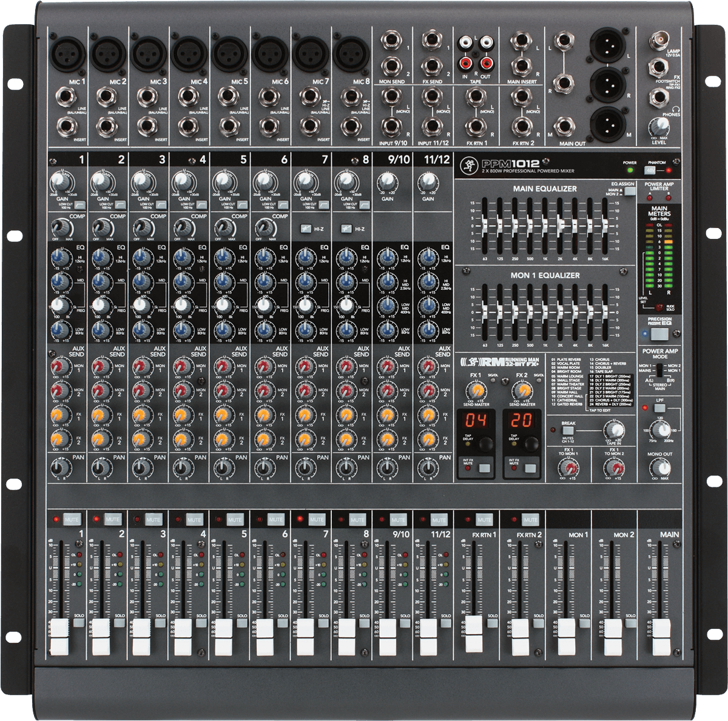Solo channel 7 with its SOLO button
This screenshot has height=721, width=728.
(323, 622)
